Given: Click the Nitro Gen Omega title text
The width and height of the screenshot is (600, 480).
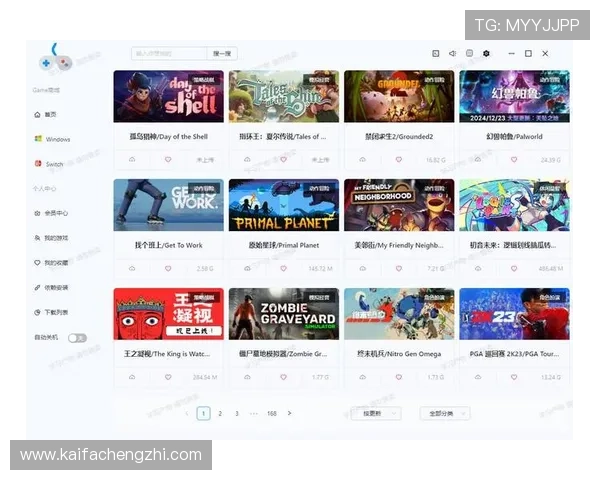Looking at the screenshot, I should tap(399, 354).
